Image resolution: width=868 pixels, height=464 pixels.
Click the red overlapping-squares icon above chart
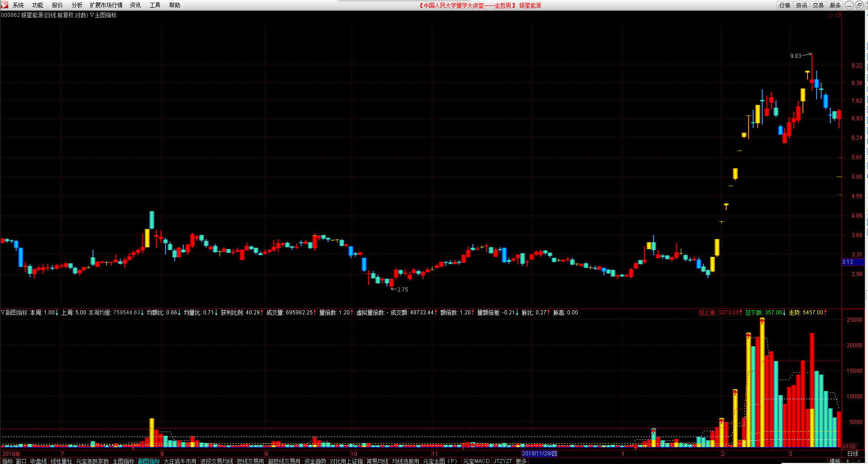[x=838, y=15]
